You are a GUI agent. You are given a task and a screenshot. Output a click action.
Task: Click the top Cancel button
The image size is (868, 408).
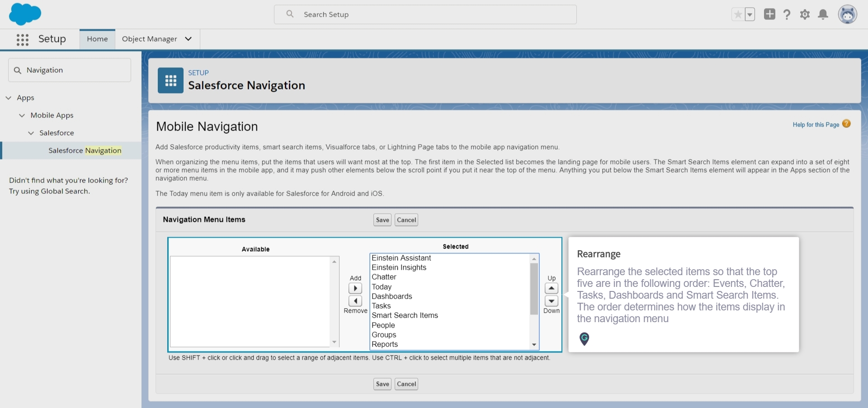pyautogui.click(x=406, y=220)
